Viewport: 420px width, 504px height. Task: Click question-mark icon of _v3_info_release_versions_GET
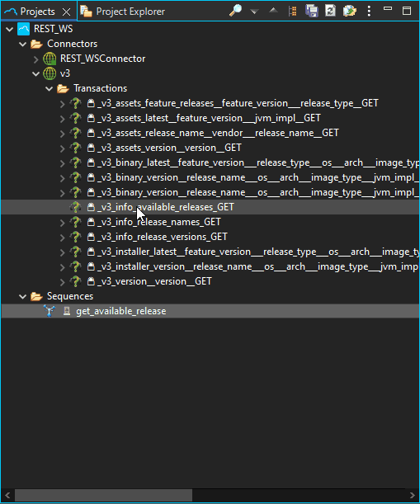pos(76,237)
